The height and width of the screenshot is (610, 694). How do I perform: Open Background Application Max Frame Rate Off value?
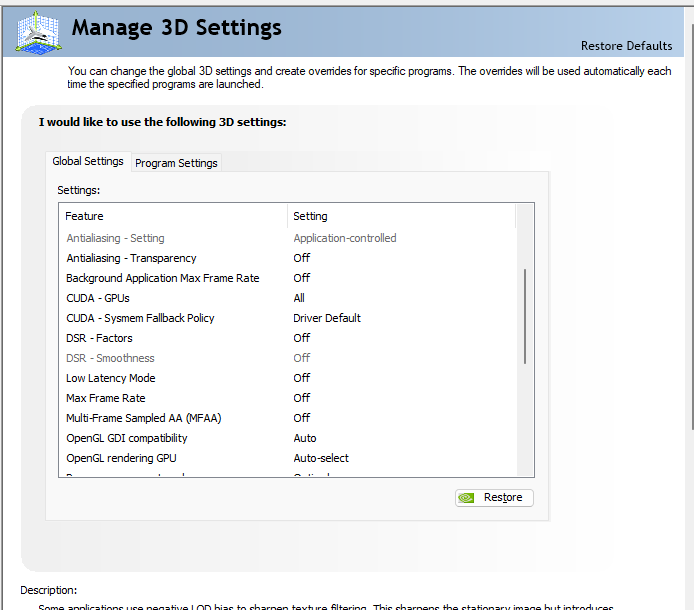tap(302, 278)
